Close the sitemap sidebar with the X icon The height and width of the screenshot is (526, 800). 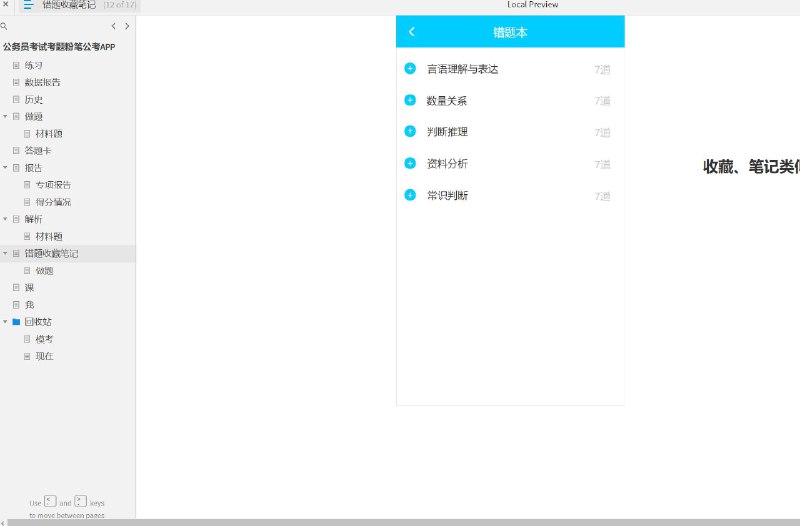tap(6, 4)
